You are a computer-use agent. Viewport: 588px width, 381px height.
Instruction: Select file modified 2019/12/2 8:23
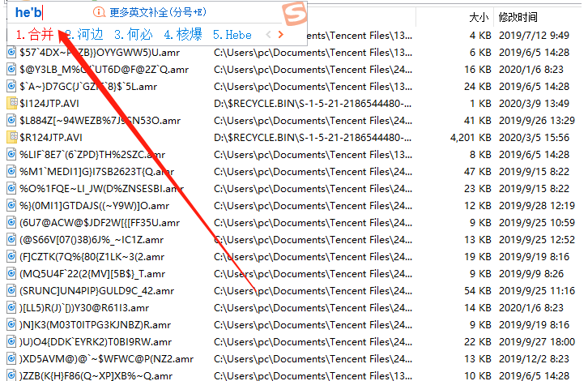[x=291, y=359]
